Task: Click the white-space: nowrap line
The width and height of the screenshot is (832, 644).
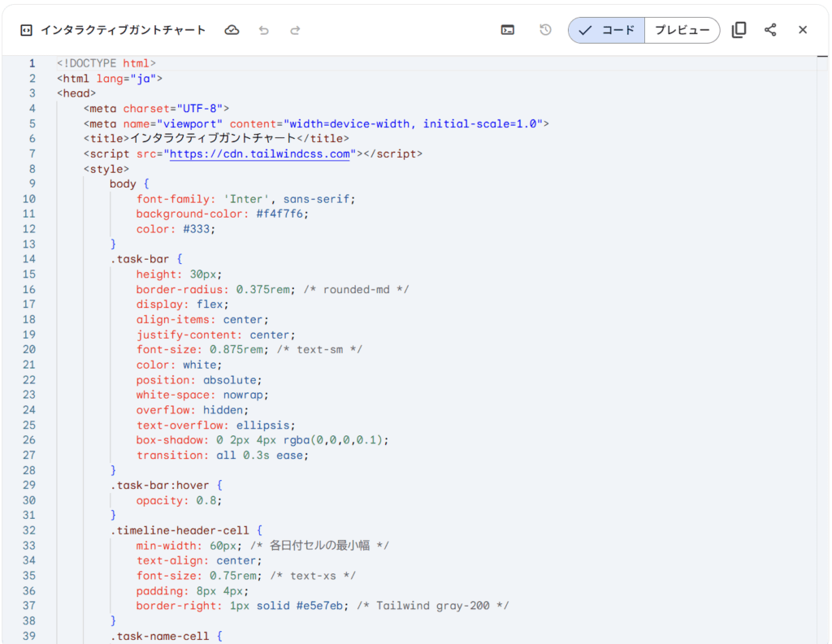Action: click(x=202, y=395)
